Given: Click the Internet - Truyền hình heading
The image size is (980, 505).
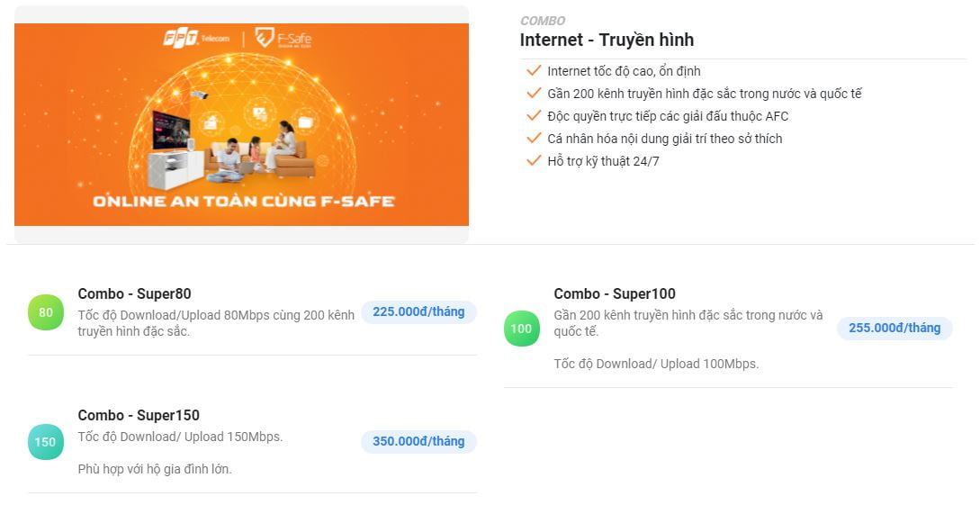Looking at the screenshot, I should 607,41.
